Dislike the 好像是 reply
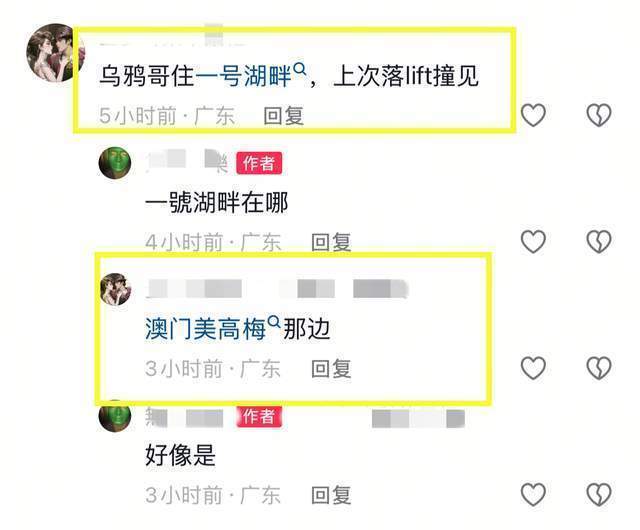Screen dimensions: 640x530 (599, 494)
